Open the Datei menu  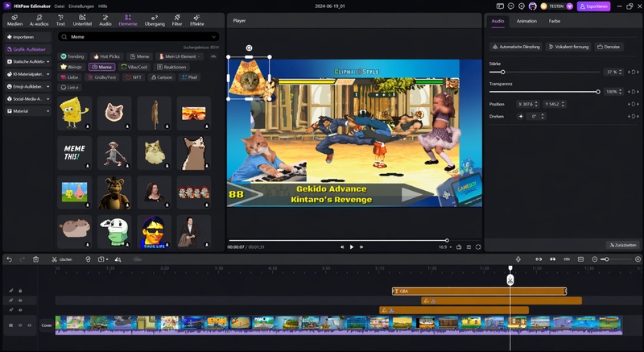(59, 6)
